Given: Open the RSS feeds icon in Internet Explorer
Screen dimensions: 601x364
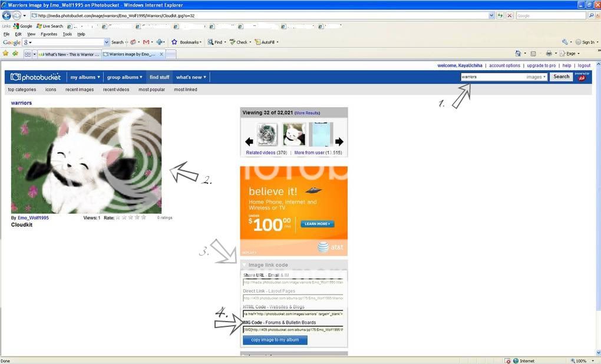Looking at the screenshot, I should pyautogui.click(x=533, y=54).
